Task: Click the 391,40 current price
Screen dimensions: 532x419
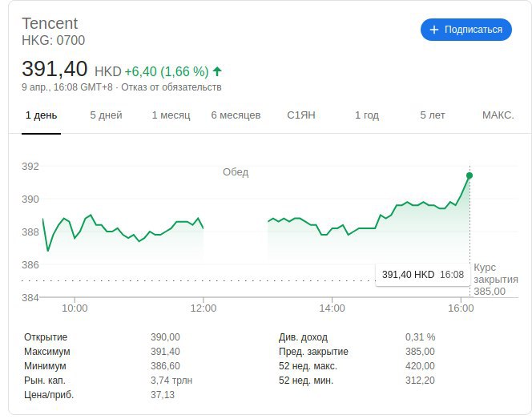Action: 54,69
